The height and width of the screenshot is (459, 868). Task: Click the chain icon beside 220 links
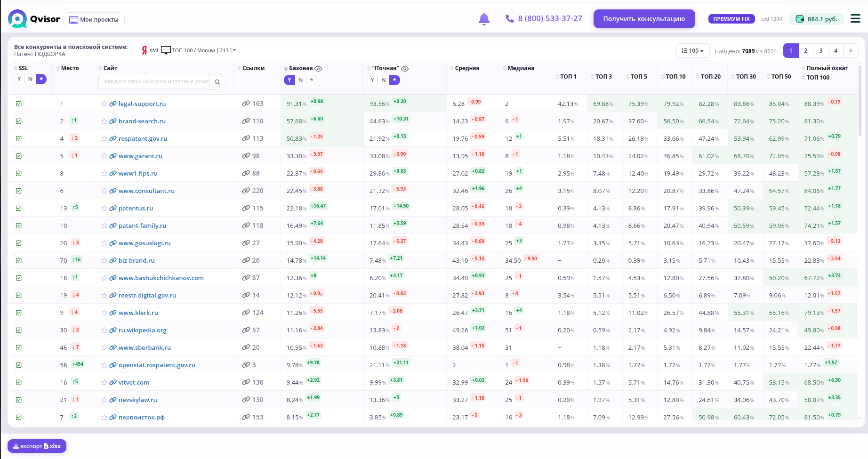click(x=246, y=191)
